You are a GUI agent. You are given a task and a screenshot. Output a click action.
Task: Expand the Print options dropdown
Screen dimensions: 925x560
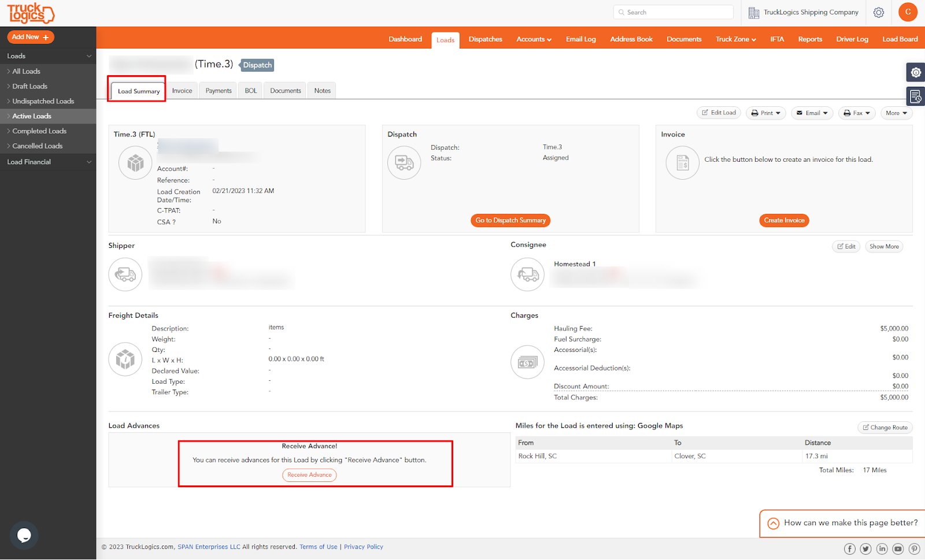point(766,113)
